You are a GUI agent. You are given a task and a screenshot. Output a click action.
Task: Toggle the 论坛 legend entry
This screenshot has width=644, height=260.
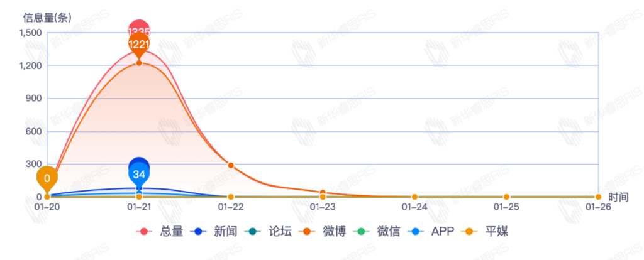tap(268, 232)
